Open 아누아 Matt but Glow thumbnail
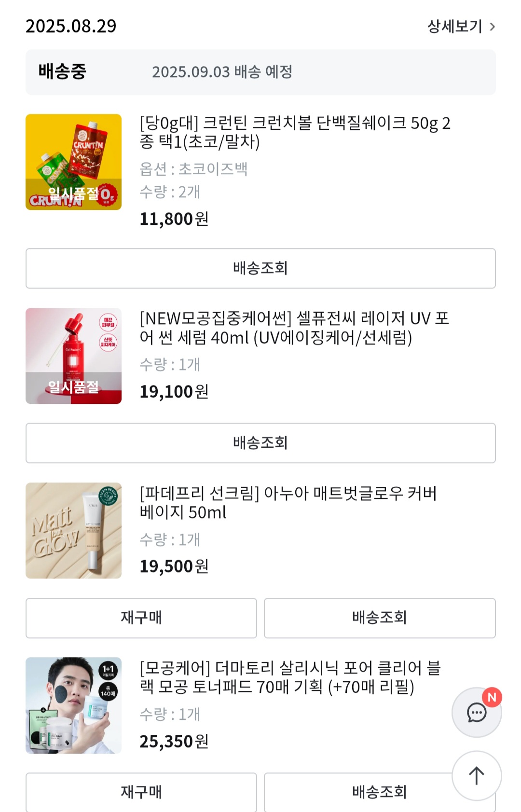This screenshot has height=812, width=521. 73,531
